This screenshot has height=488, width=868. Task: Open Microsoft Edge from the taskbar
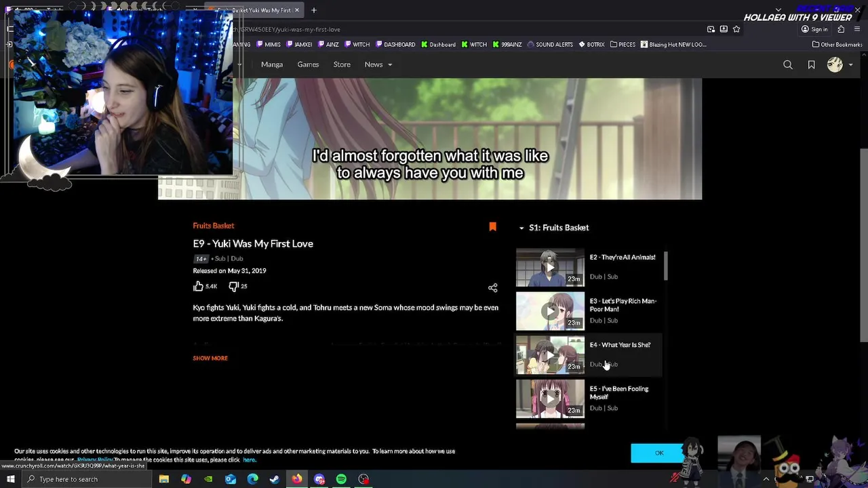tap(252, 479)
